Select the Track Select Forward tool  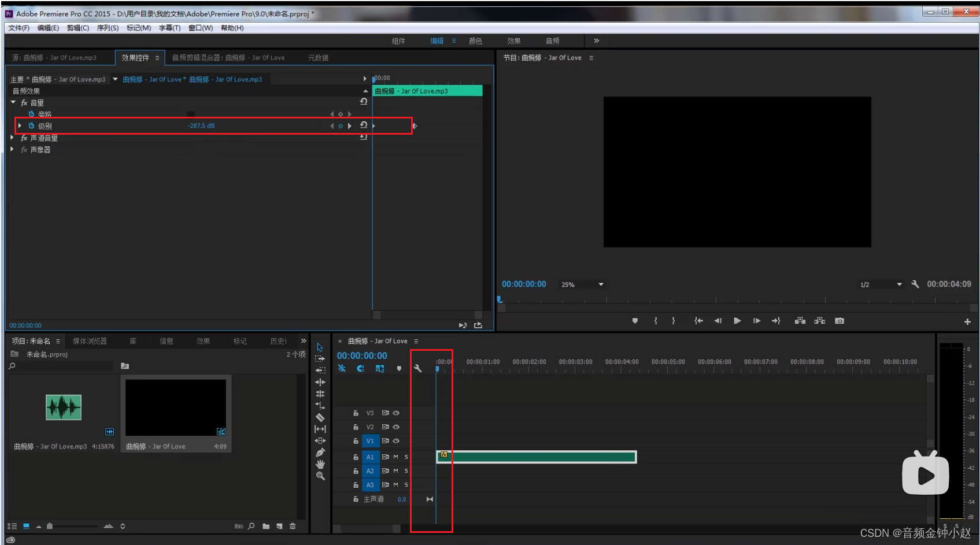pyautogui.click(x=320, y=359)
